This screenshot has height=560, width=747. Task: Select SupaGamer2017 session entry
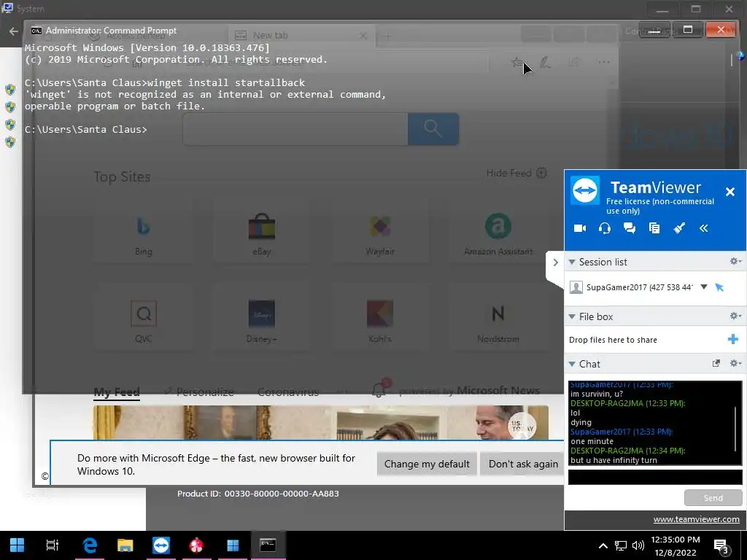point(638,287)
